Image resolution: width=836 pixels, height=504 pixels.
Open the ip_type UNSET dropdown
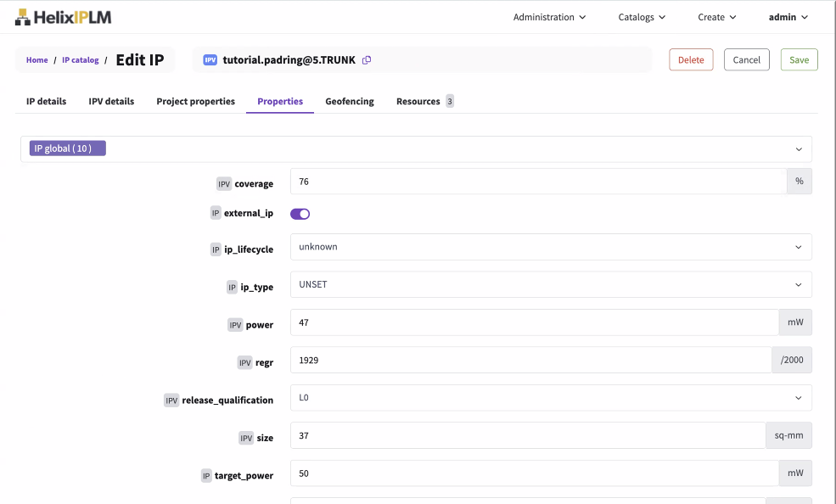(x=550, y=285)
